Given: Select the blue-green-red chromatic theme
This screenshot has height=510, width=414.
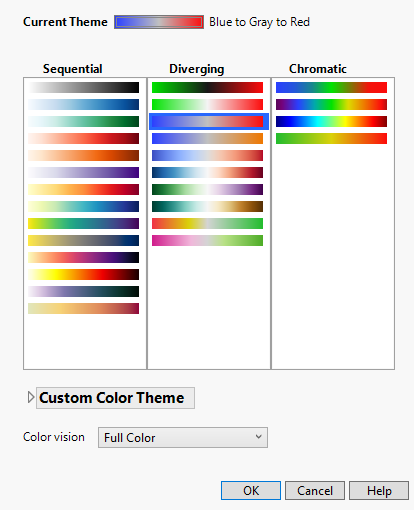Looking at the screenshot, I should pos(331,87).
